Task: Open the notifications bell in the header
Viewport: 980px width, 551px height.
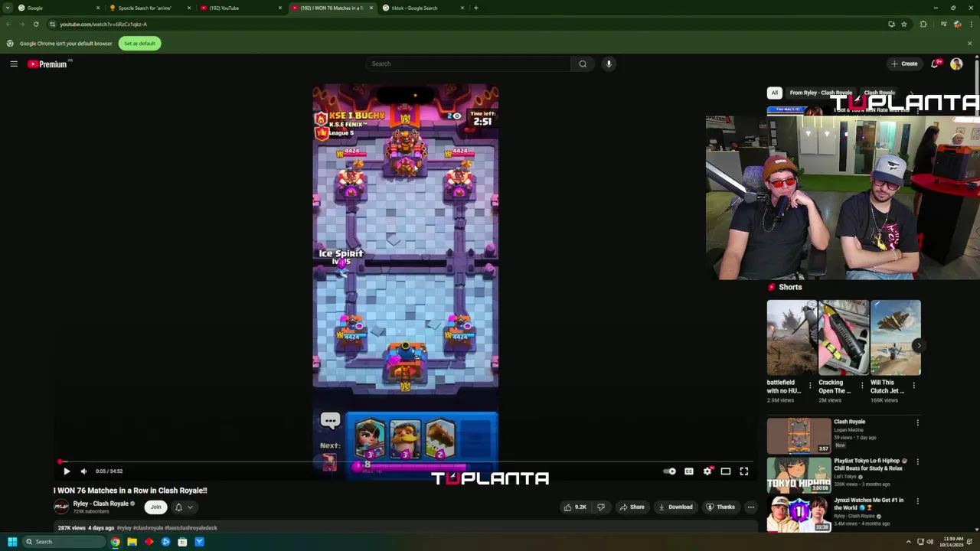Action: tap(935, 64)
